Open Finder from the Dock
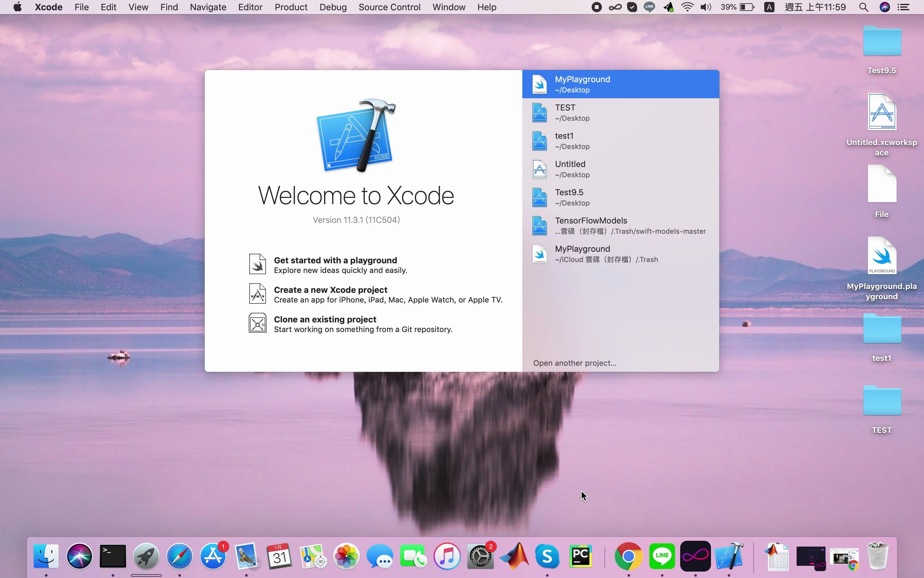This screenshot has width=924, height=578. coord(46,556)
